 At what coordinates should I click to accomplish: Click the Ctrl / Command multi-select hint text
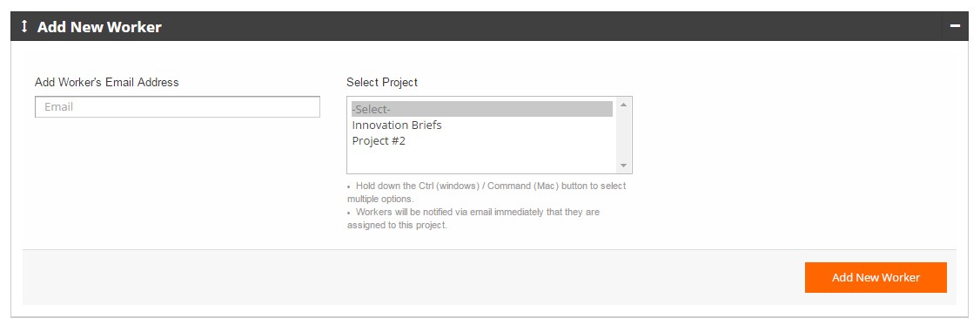[x=487, y=193]
